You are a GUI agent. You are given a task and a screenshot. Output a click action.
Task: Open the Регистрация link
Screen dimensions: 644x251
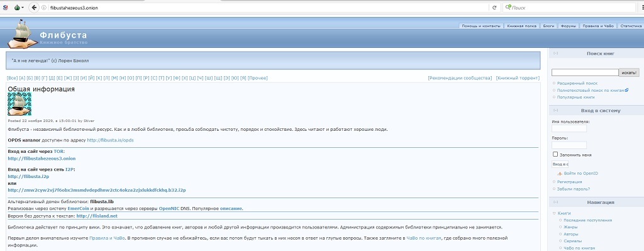tap(569, 182)
